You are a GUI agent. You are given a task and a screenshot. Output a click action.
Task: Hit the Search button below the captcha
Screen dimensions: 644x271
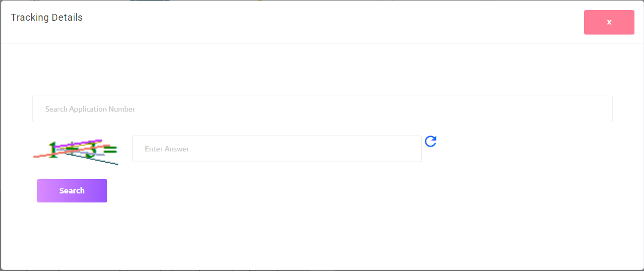[72, 191]
